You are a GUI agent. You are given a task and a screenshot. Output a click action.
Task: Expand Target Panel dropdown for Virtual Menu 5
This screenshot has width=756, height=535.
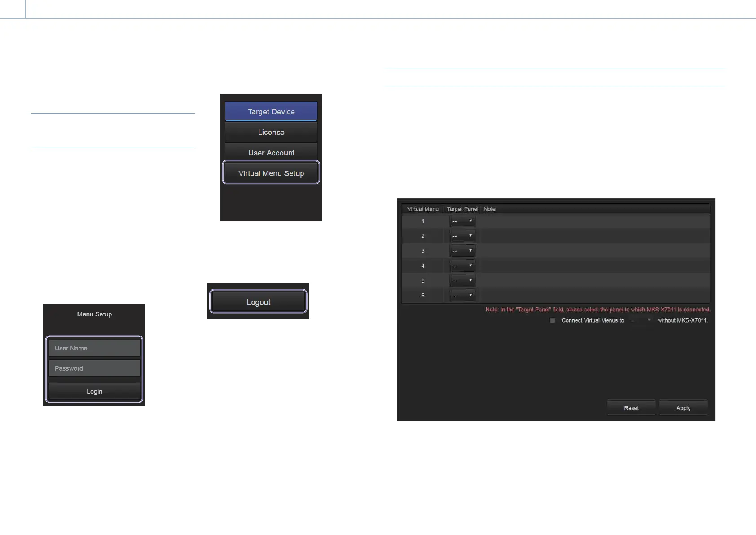[x=462, y=280]
